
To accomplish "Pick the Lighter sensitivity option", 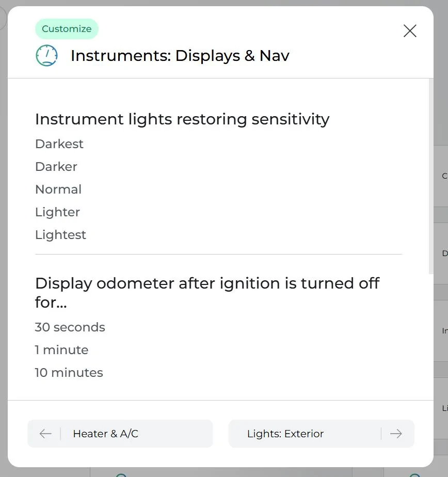I will [x=57, y=212].
